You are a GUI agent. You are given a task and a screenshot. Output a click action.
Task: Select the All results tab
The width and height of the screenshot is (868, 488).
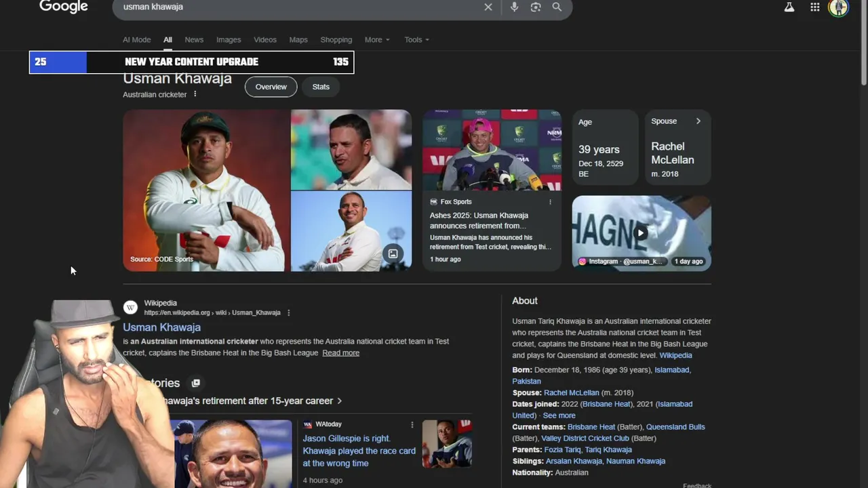pos(167,40)
